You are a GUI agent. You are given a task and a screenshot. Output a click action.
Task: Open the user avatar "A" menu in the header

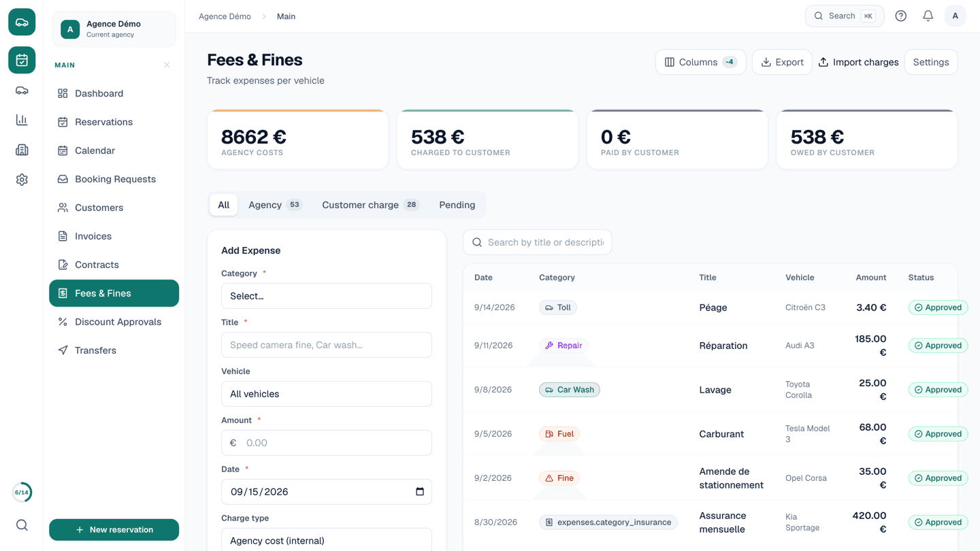point(955,16)
